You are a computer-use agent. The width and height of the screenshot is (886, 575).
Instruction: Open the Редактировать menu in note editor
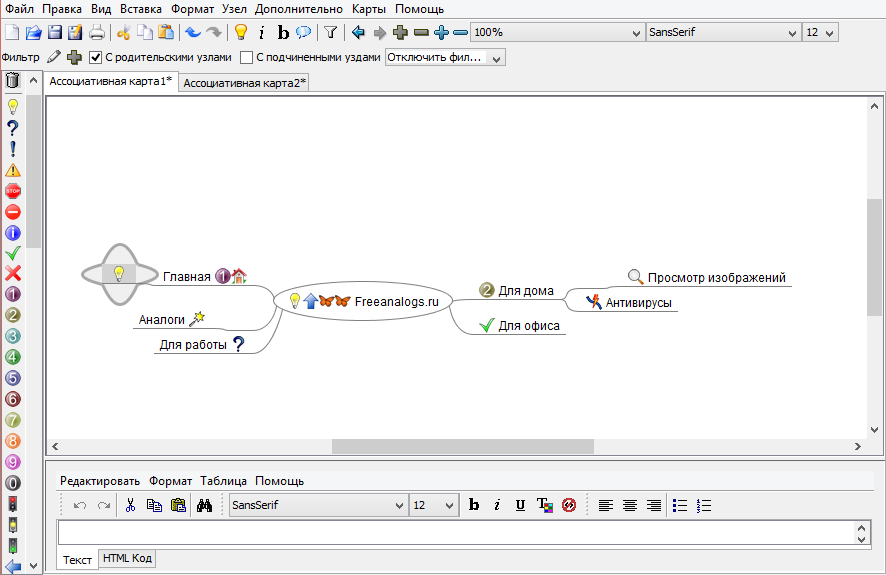click(99, 481)
